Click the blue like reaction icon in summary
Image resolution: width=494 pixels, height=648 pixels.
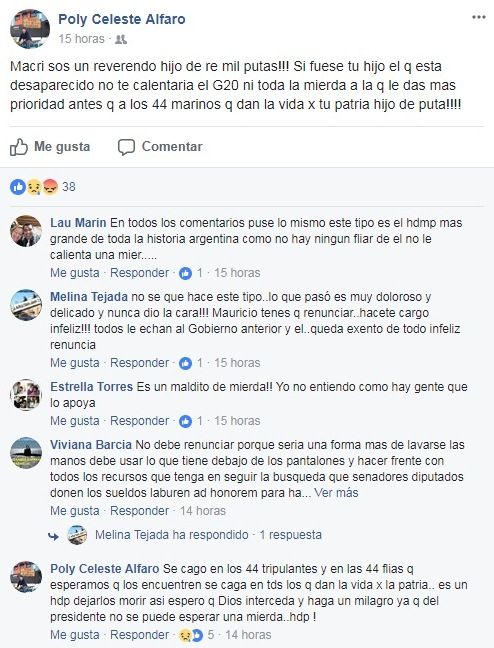[x=17, y=187]
